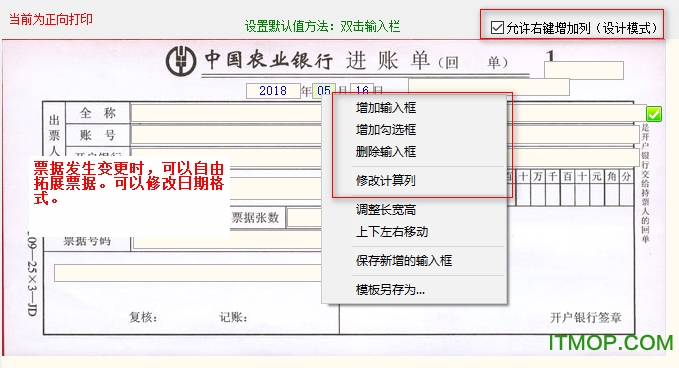Choose 增加勾选框 from the context menu
The height and width of the screenshot is (368, 679).
click(386, 129)
